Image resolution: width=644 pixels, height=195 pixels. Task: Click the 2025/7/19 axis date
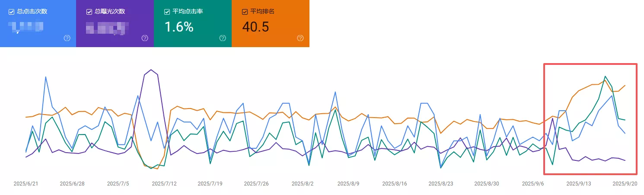210,184
